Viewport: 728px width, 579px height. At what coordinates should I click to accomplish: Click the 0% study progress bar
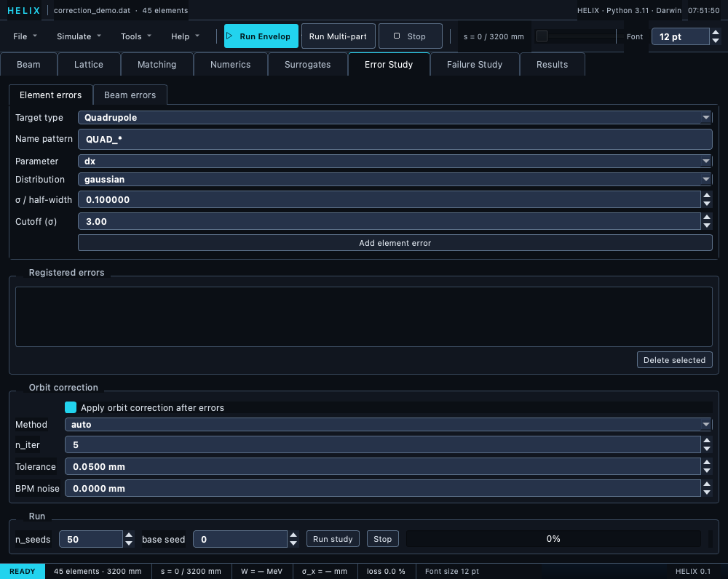pyautogui.click(x=553, y=539)
